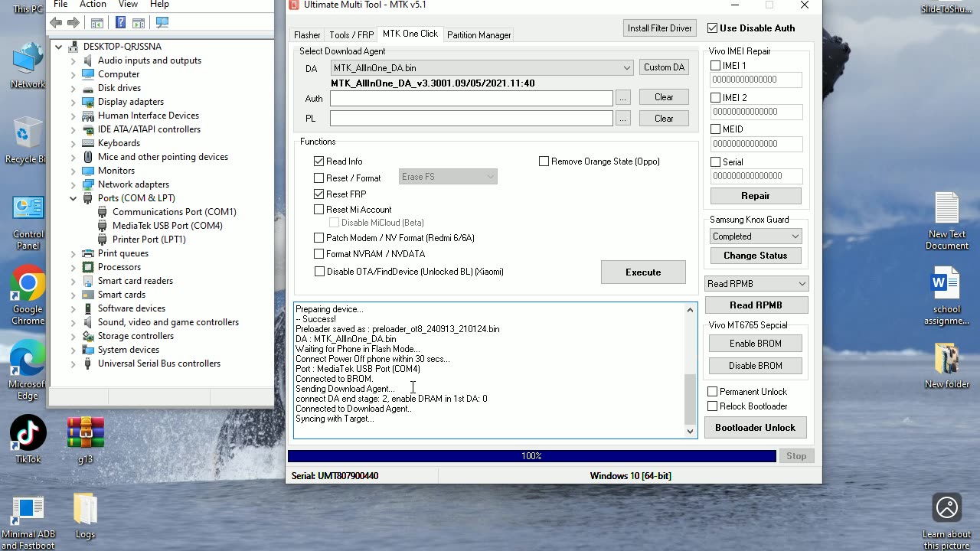
Task: Click the Back arrow in Device Manager toolbar
Action: pos(56,23)
